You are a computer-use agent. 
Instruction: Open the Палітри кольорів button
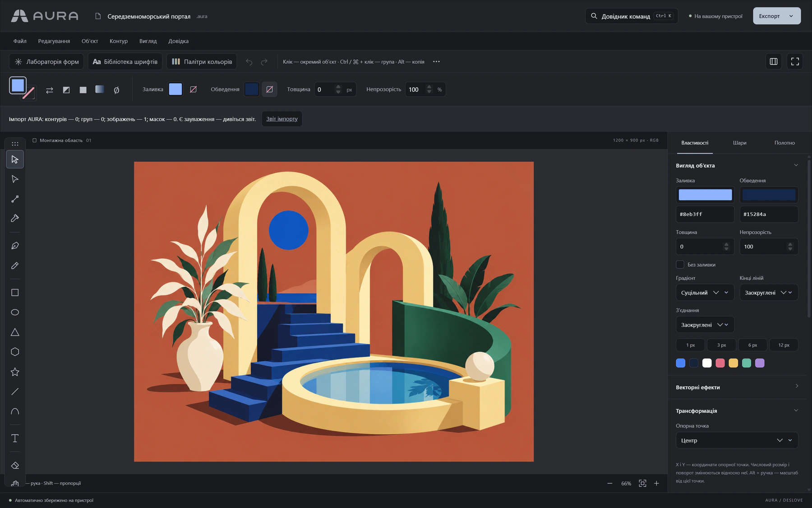[202, 61]
